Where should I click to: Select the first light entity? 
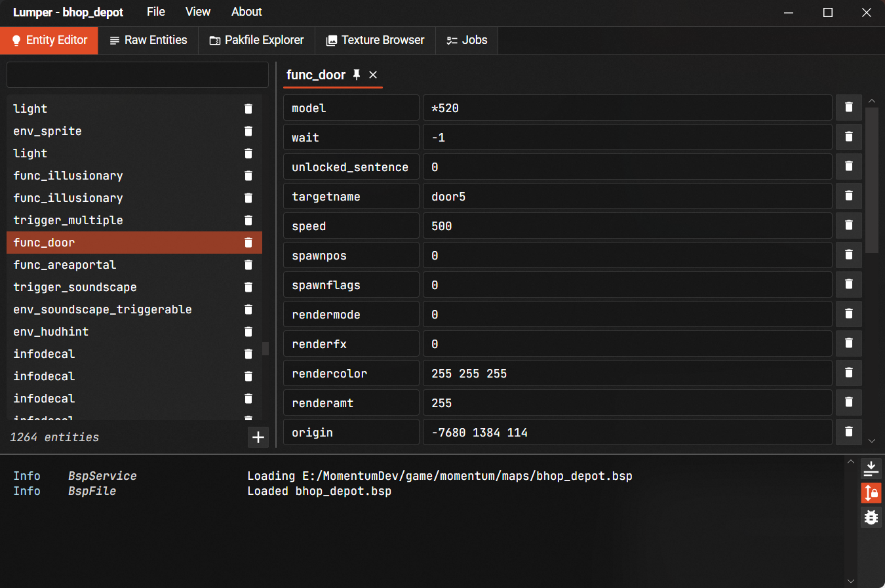134,109
